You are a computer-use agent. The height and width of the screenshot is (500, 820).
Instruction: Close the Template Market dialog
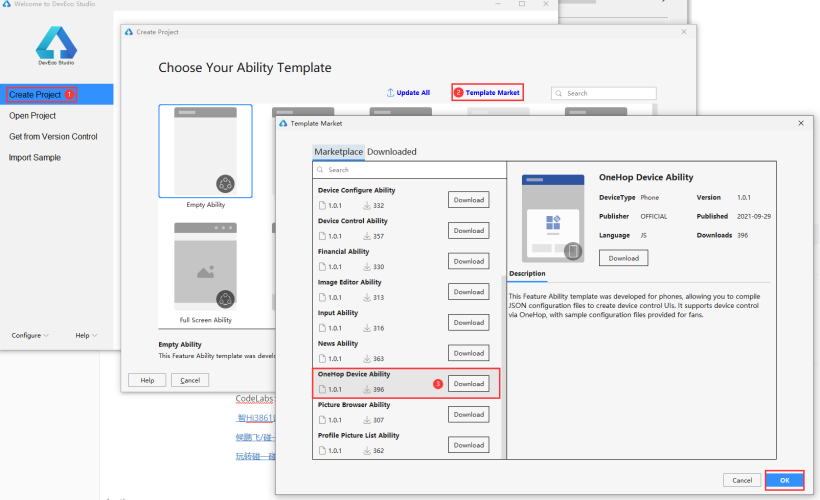click(801, 123)
